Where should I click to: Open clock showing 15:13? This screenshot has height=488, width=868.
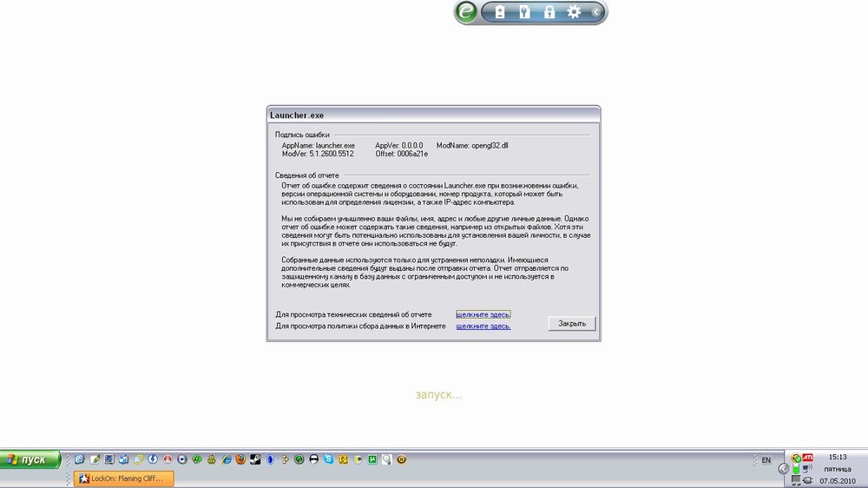point(837,458)
